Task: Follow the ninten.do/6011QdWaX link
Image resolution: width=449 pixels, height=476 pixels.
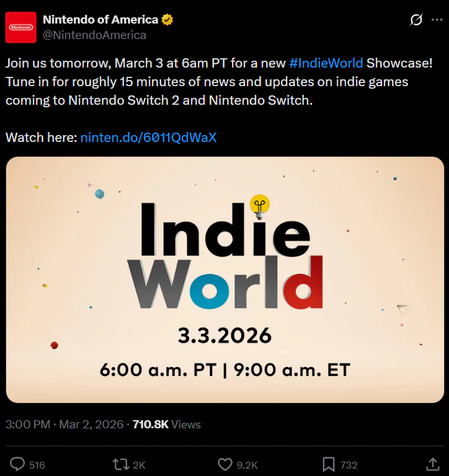Action: pos(148,137)
